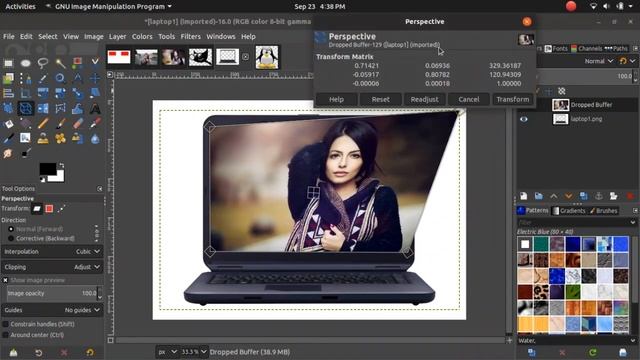Toggle Show image preview checkbox
Screen dimensions: 640x360
click(5, 280)
